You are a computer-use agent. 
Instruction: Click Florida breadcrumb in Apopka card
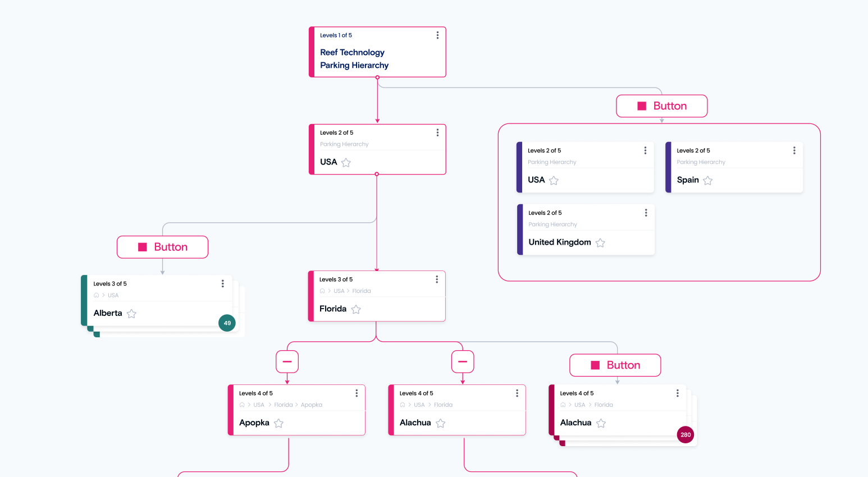(x=284, y=405)
